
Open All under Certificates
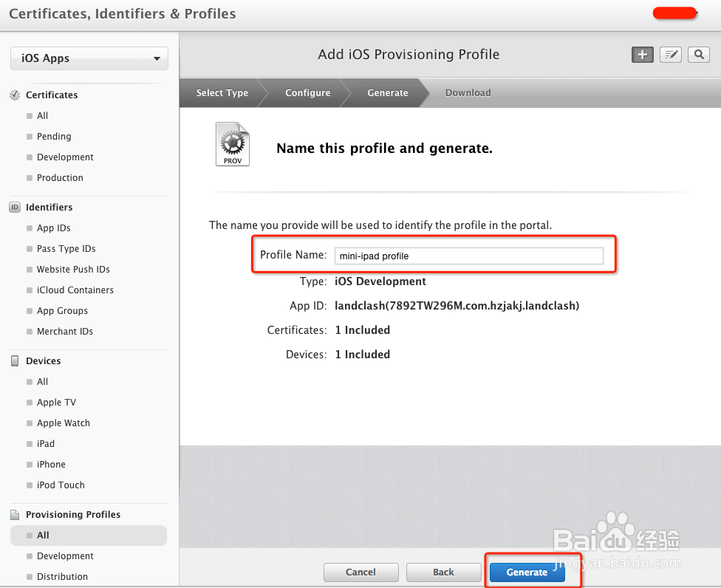point(42,116)
